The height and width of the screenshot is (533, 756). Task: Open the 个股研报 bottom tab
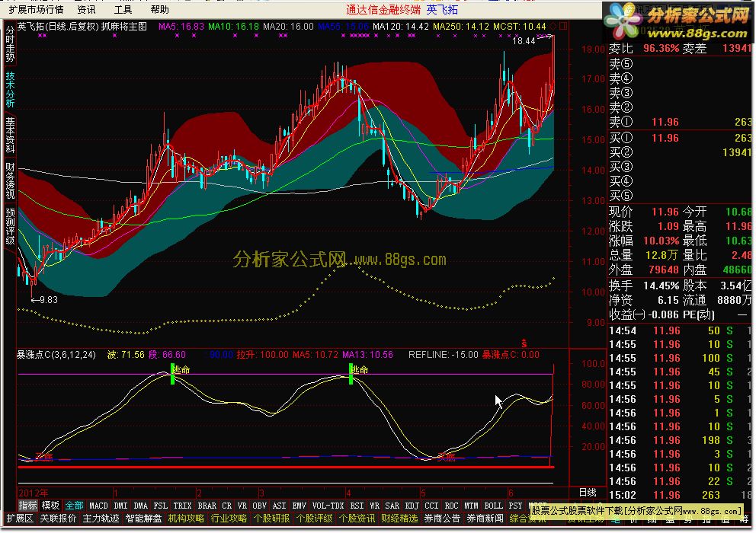click(271, 519)
